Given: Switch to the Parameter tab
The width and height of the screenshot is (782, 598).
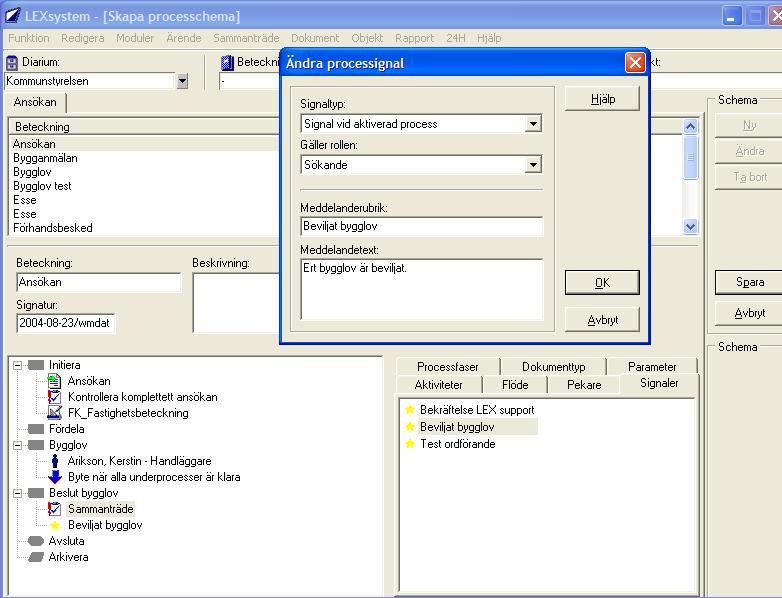Looking at the screenshot, I should tap(652, 367).
